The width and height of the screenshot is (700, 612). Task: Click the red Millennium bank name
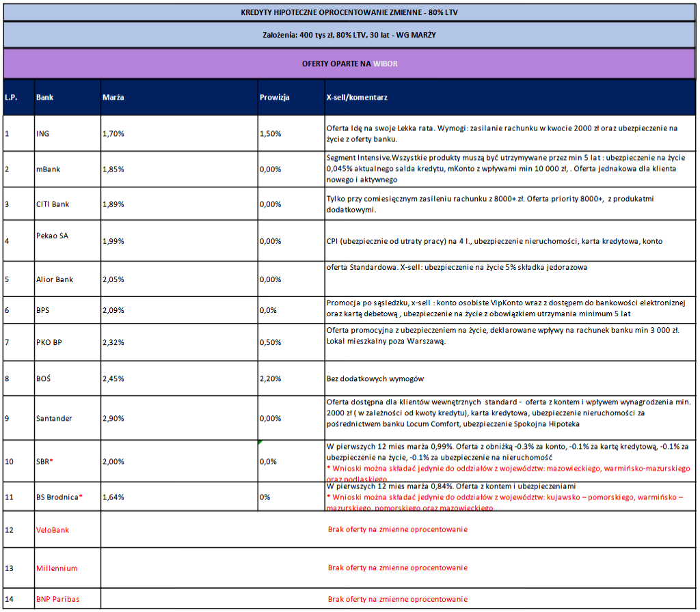click(x=57, y=568)
